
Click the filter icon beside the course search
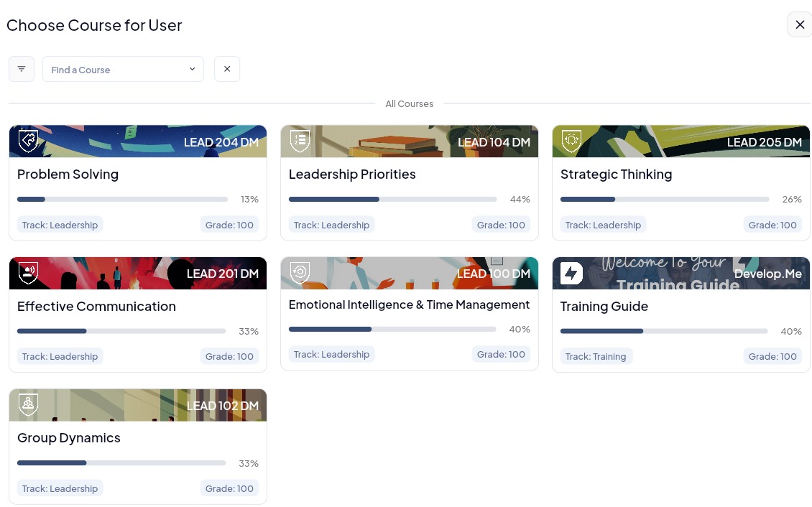coord(22,69)
